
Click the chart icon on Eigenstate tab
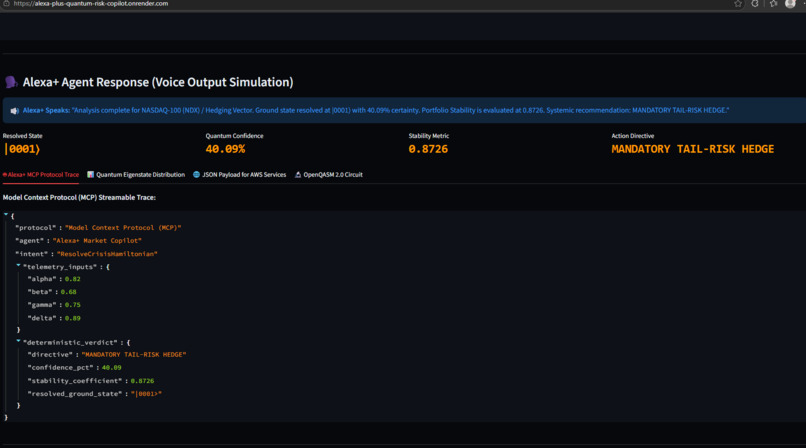click(x=90, y=175)
